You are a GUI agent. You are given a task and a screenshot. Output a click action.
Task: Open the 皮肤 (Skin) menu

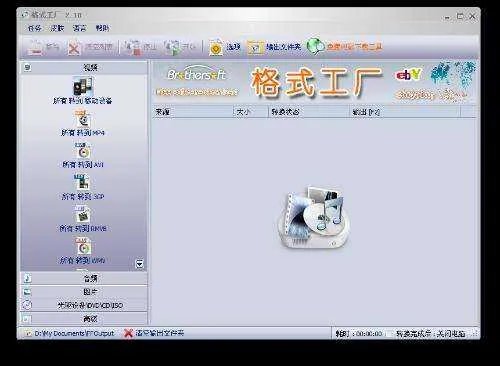point(57,28)
